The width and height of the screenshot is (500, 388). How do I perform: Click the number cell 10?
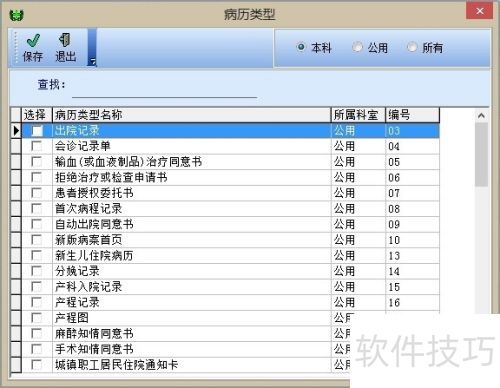pyautogui.click(x=413, y=240)
